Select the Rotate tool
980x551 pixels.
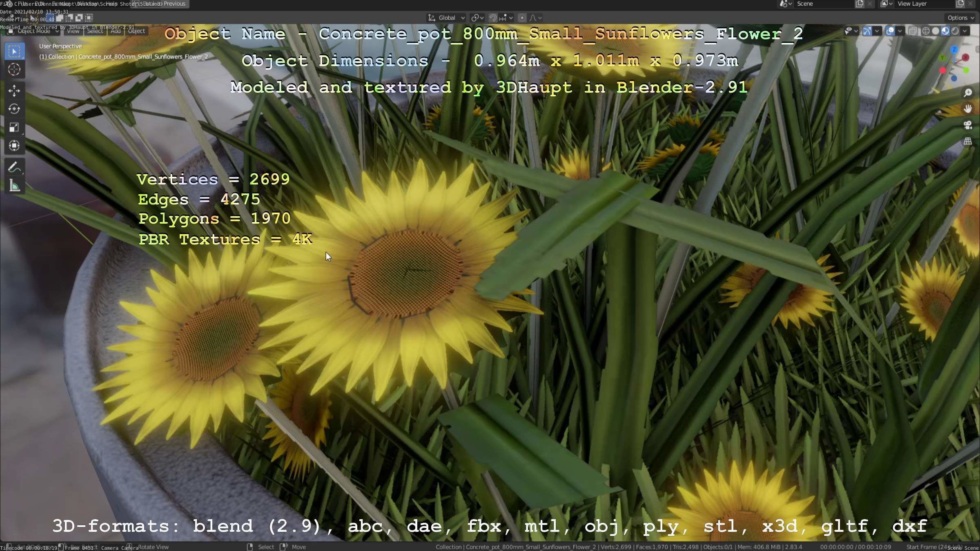(x=14, y=109)
